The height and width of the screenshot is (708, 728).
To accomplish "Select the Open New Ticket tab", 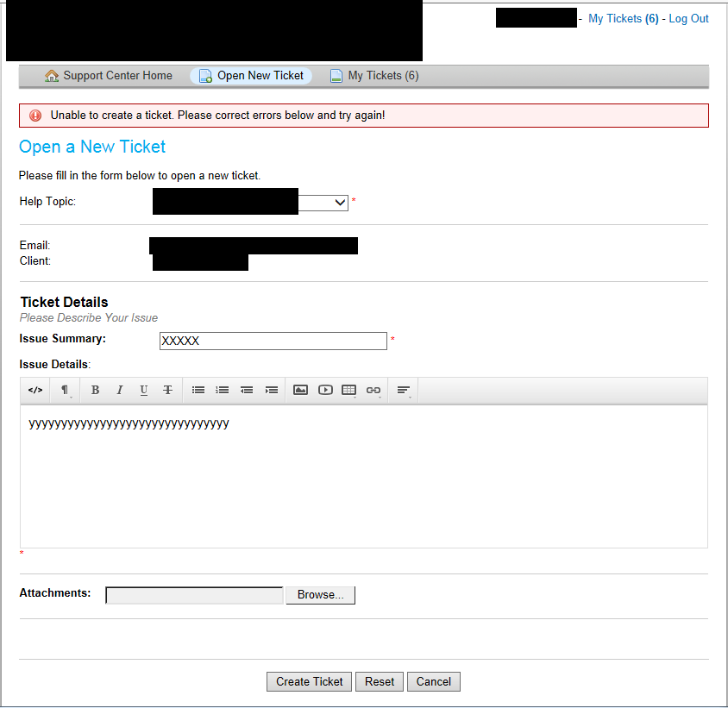I will [x=251, y=76].
